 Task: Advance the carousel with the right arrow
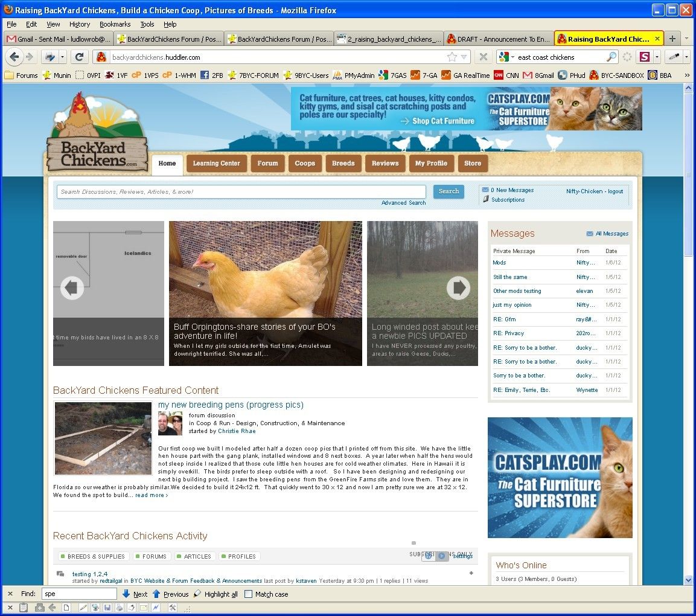point(458,288)
